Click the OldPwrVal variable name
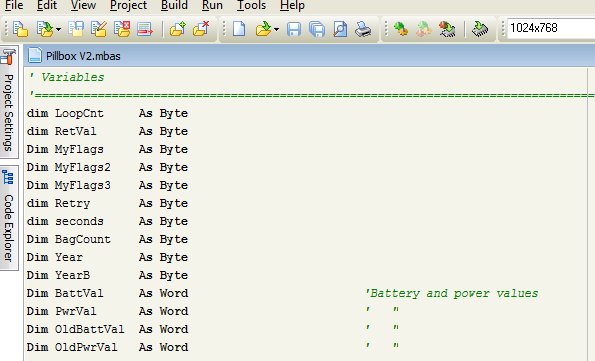595x361 pixels. (86, 347)
